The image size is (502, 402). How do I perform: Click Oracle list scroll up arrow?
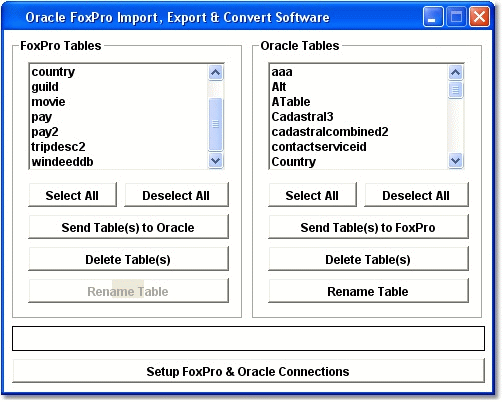(x=455, y=72)
